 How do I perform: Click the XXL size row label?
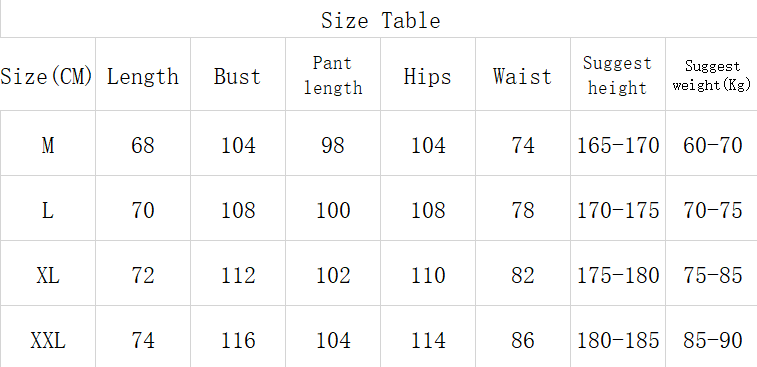coord(48,340)
